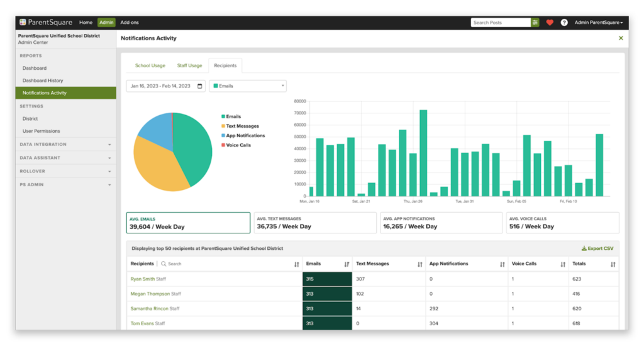Open Tom Evans recipient link
644x346 pixels.
[x=142, y=323]
